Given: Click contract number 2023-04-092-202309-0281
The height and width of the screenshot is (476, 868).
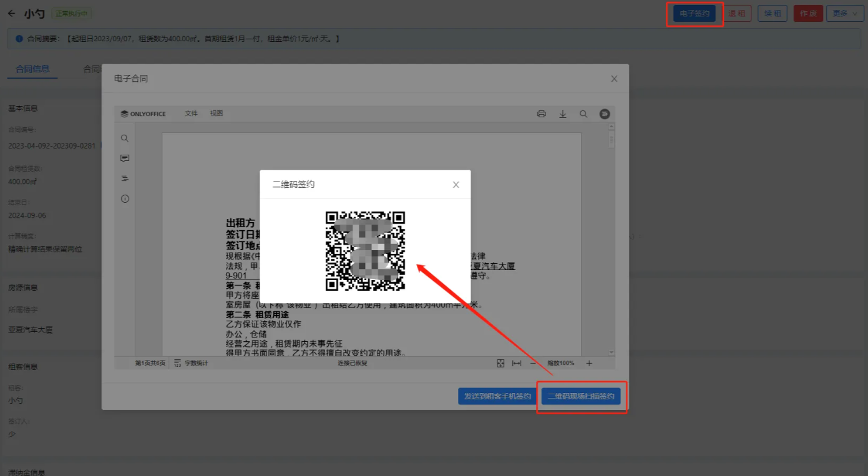Looking at the screenshot, I should (52, 146).
